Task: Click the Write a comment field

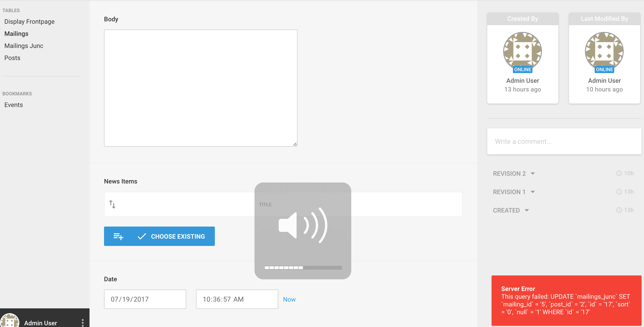Action: coord(564,141)
